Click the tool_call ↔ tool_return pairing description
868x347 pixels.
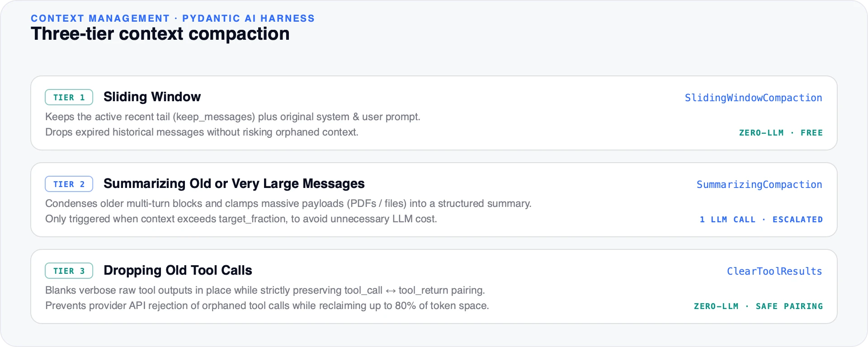tap(265, 290)
